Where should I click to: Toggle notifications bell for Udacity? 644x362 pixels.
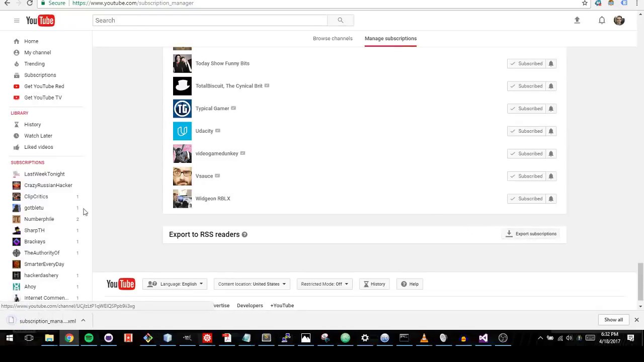click(551, 131)
